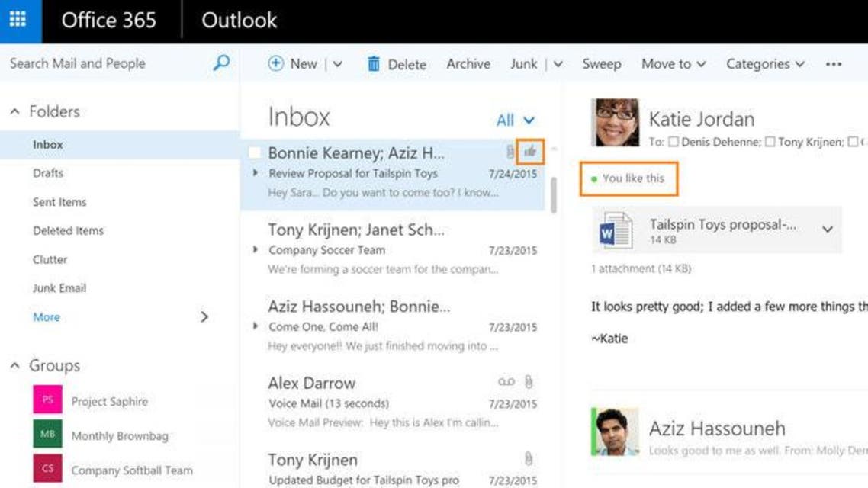This screenshot has width=868, height=488.
Task: Click the thumbs-up like icon on Bonnie Kearney email
Action: (x=530, y=152)
